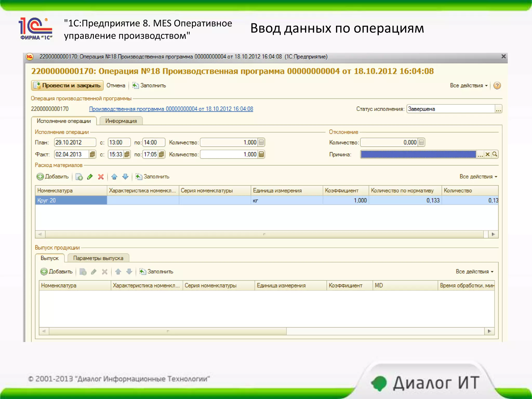Image resolution: width=532 pixels, height=399 pixels.
Task: Click the План date field 29.10.2012
Action: click(x=75, y=142)
